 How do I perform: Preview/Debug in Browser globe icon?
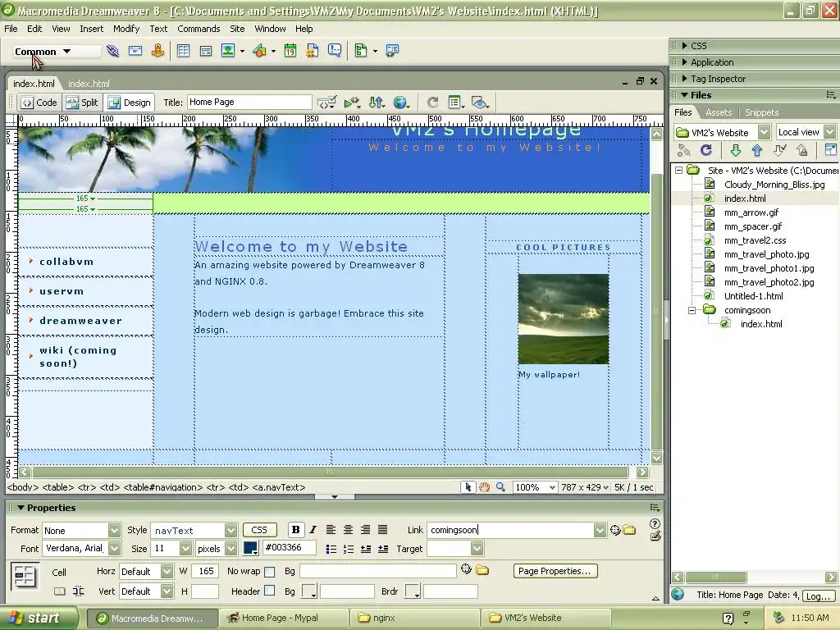400,103
